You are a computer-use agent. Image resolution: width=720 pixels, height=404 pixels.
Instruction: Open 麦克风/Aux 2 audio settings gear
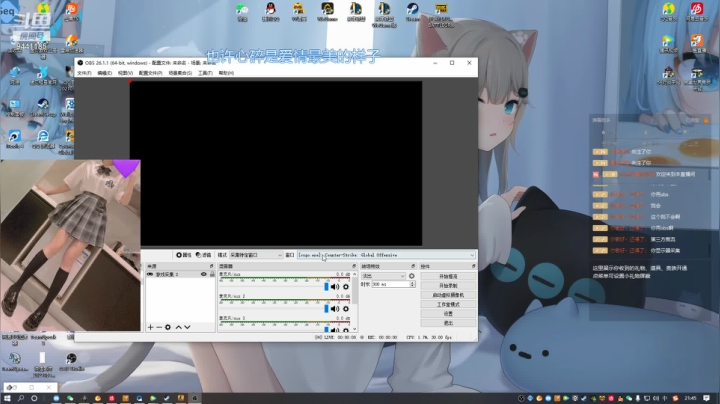pyautogui.click(x=346, y=309)
